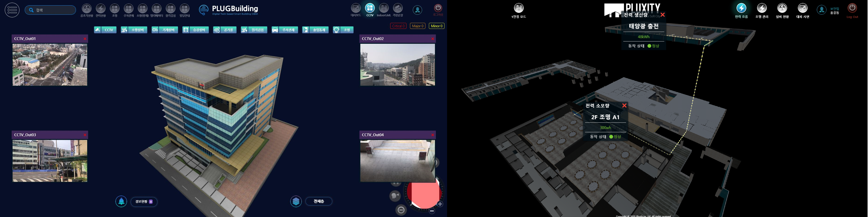Open CCTV_Out03 video feed
868x217 pixels.
click(50, 161)
